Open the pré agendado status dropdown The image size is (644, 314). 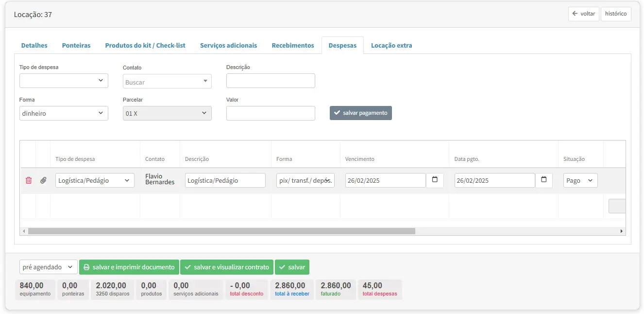tap(49, 267)
